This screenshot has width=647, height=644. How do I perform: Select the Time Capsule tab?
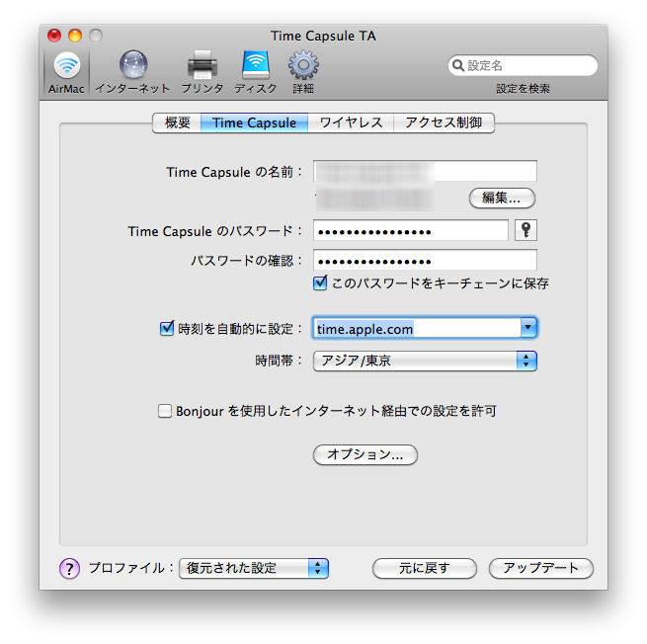[x=254, y=122]
